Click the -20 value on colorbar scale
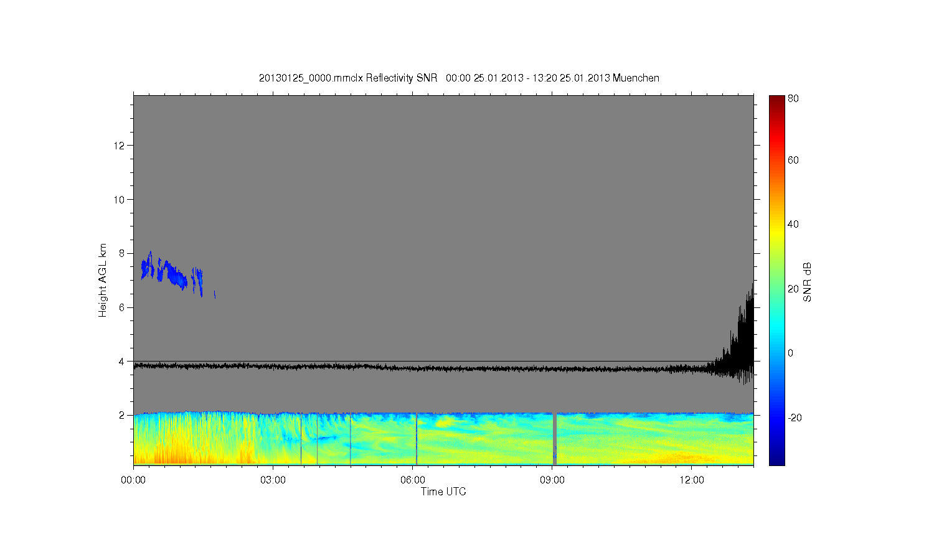 point(795,418)
